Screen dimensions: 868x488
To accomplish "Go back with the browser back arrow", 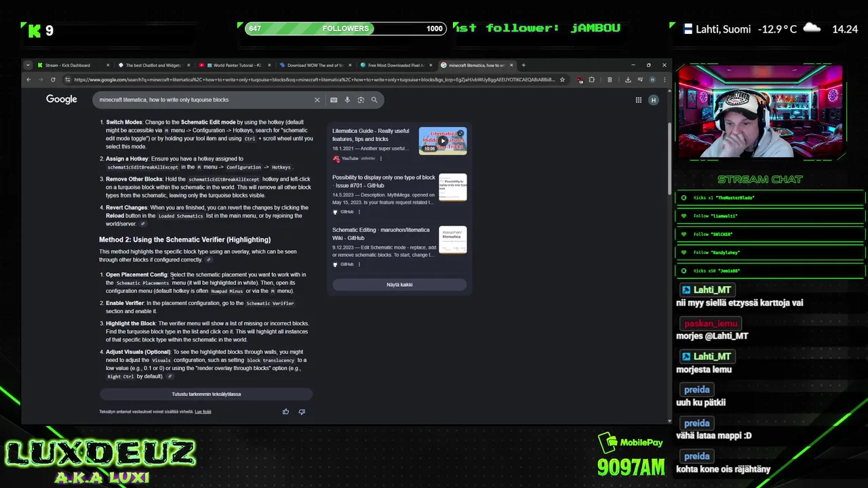I will pos(28,79).
